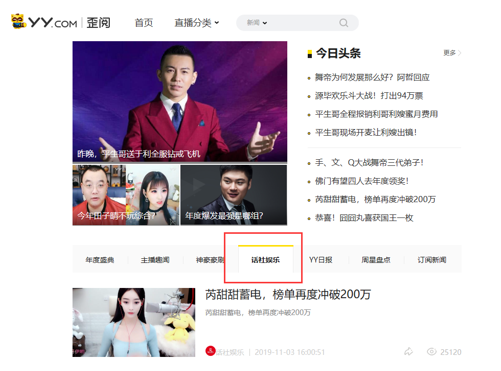501x371 pixels.
Task: Select the 订阅新闻 tab
Action: click(432, 260)
